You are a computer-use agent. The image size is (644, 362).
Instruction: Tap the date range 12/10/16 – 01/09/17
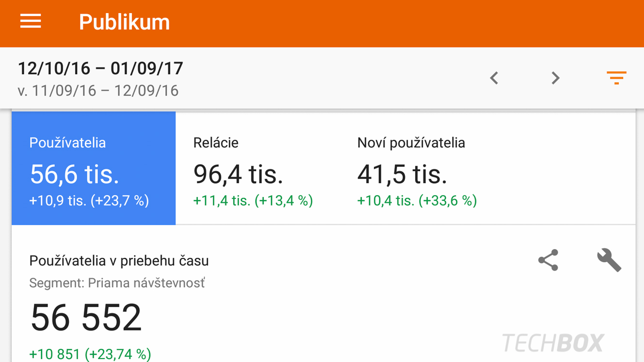click(x=100, y=68)
